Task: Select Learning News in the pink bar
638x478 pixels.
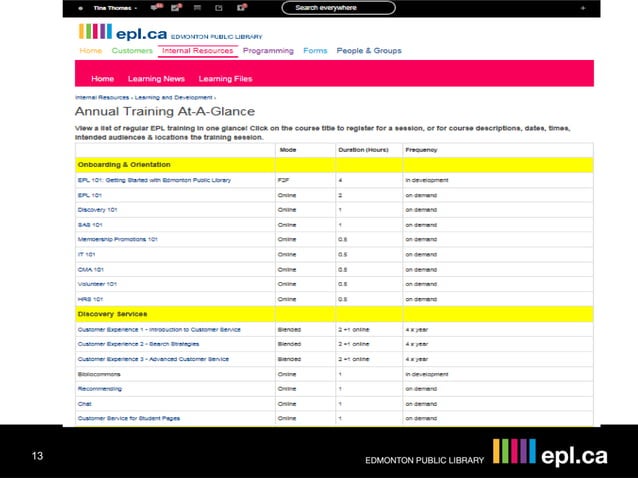Action: 156,78
